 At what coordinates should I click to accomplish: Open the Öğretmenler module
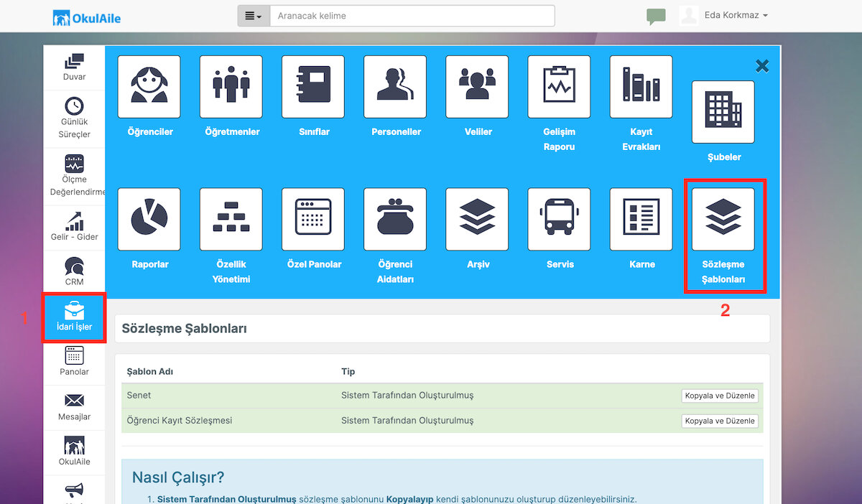tap(231, 87)
